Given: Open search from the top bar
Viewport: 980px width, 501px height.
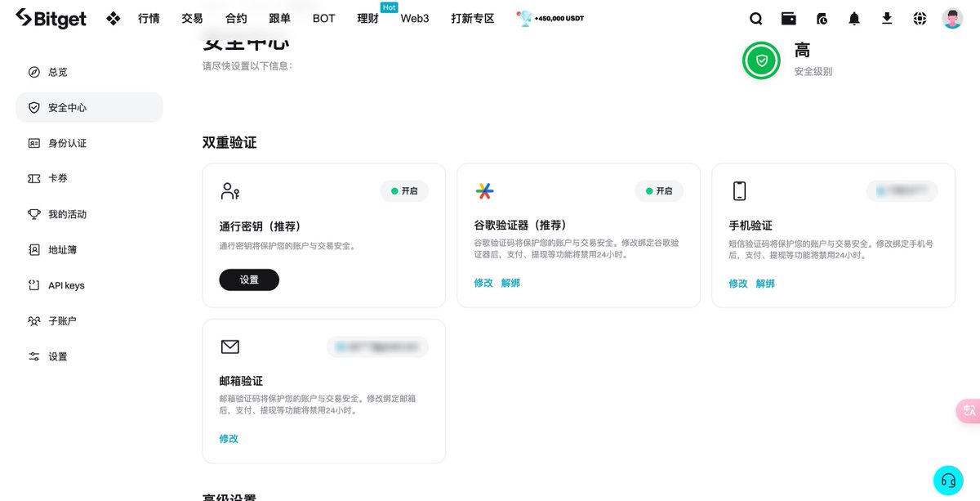Looking at the screenshot, I should point(755,18).
